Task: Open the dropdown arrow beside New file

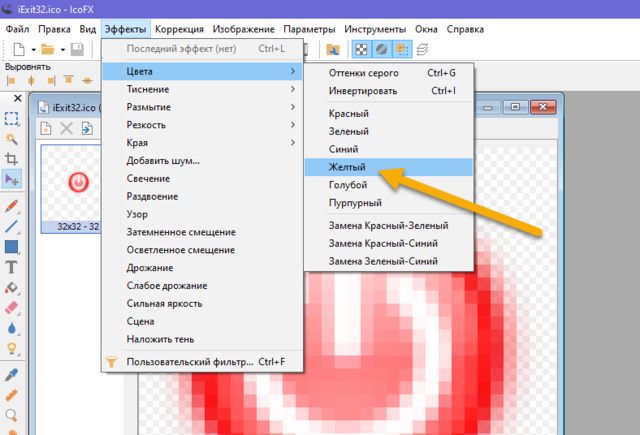Action: click(x=33, y=50)
